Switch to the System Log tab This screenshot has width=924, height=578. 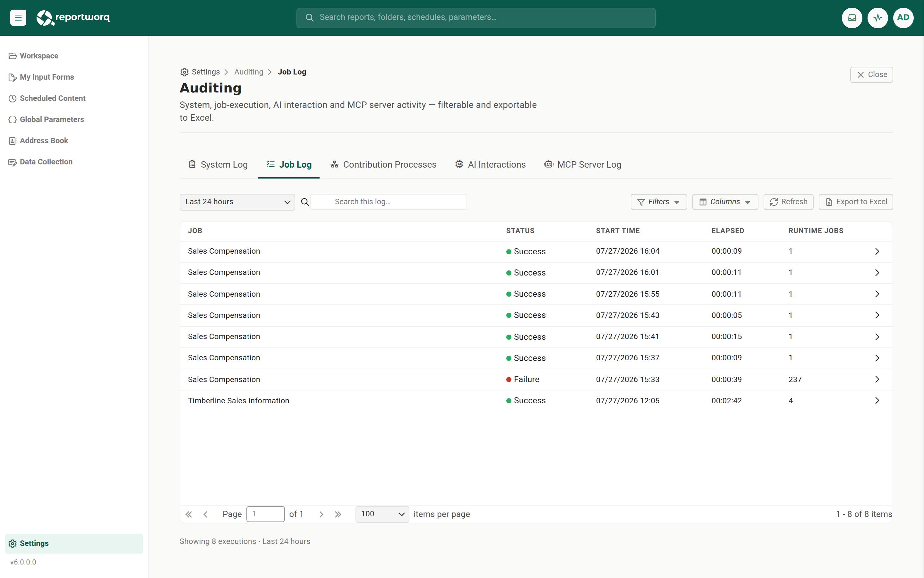tap(218, 164)
